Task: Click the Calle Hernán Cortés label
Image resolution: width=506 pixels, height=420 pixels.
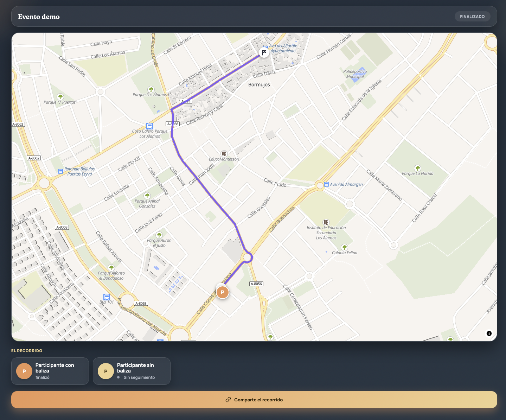Action: coord(334,46)
